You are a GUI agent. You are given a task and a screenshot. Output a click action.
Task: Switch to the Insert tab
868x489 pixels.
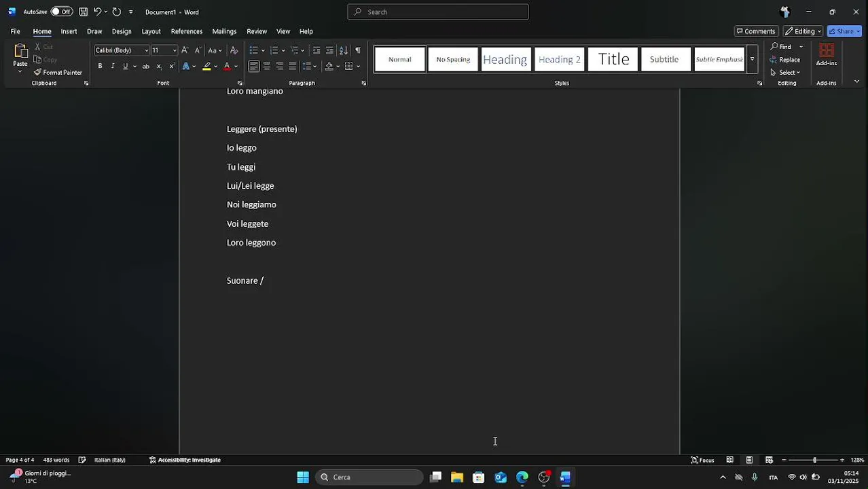pos(69,31)
